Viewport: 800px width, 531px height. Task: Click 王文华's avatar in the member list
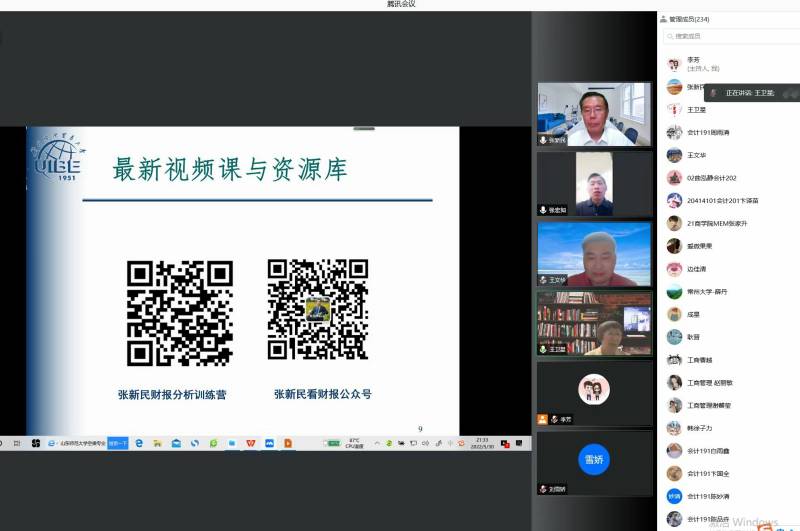pyautogui.click(x=674, y=155)
